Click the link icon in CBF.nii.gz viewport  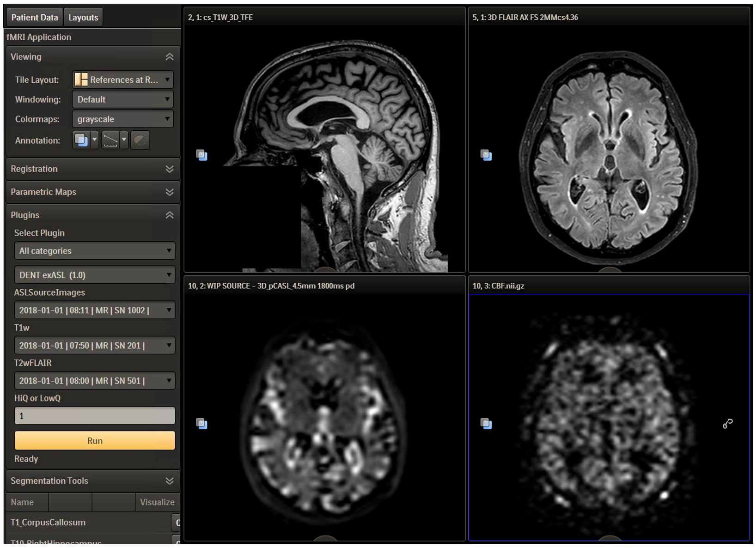pyautogui.click(x=727, y=424)
